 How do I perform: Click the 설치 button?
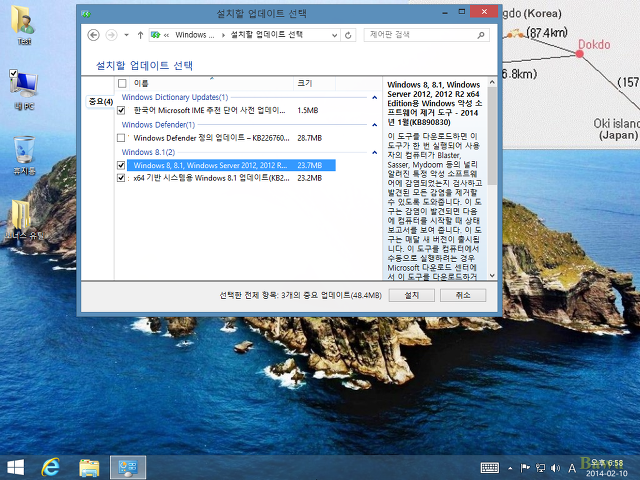411,295
